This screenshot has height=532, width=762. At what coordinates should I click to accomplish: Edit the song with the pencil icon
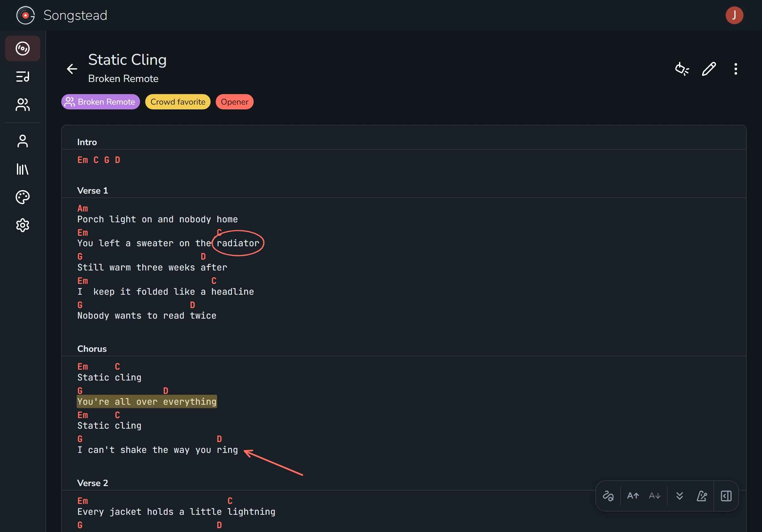point(709,69)
